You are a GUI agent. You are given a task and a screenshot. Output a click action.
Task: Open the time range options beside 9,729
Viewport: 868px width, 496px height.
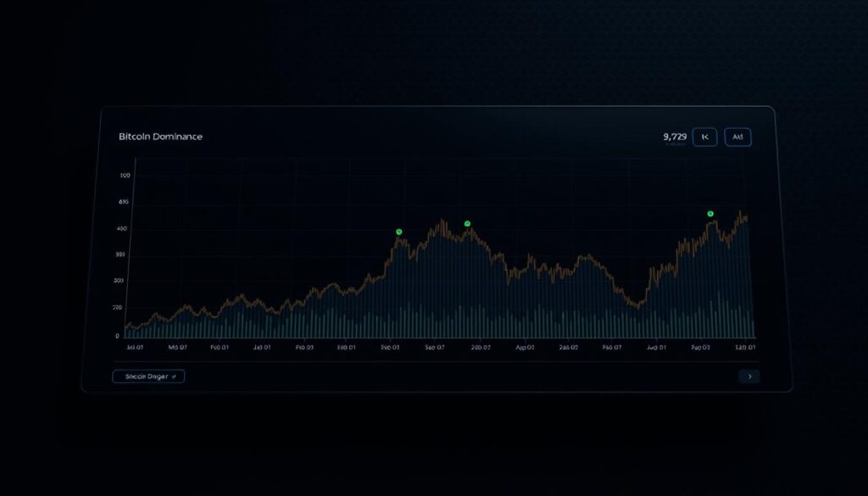737,137
